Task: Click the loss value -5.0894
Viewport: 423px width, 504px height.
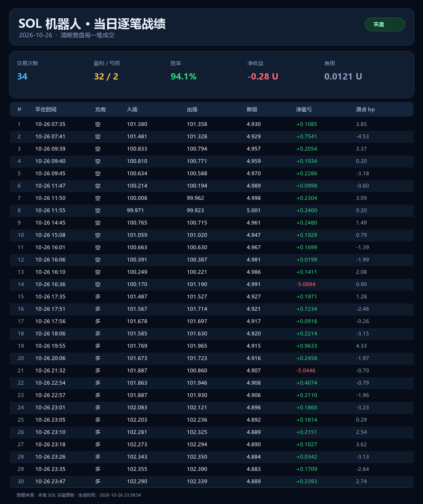Action: [x=306, y=284]
